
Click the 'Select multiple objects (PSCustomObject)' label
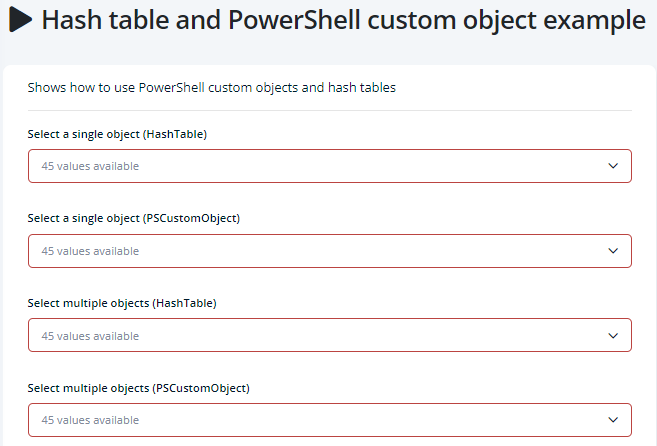(x=139, y=388)
